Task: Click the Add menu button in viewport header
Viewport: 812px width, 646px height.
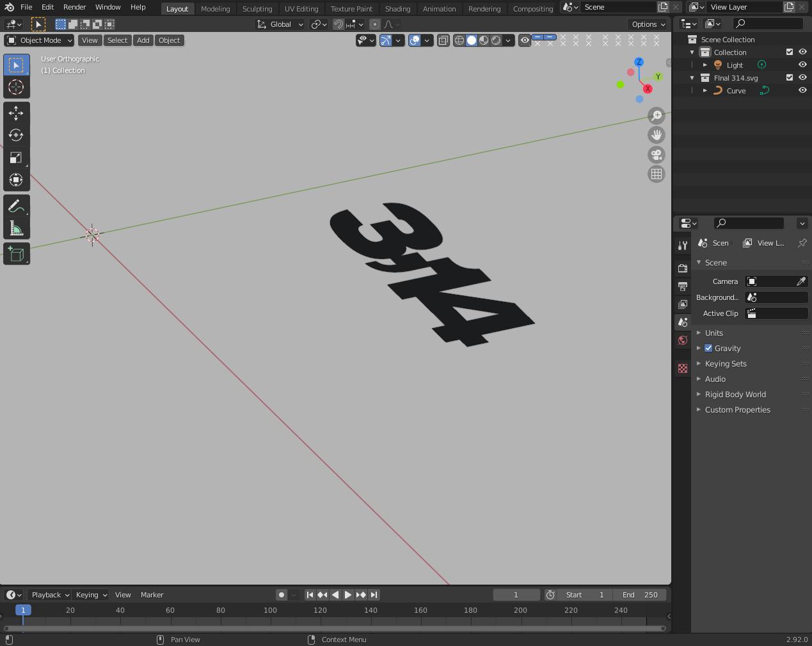Action: pos(143,40)
